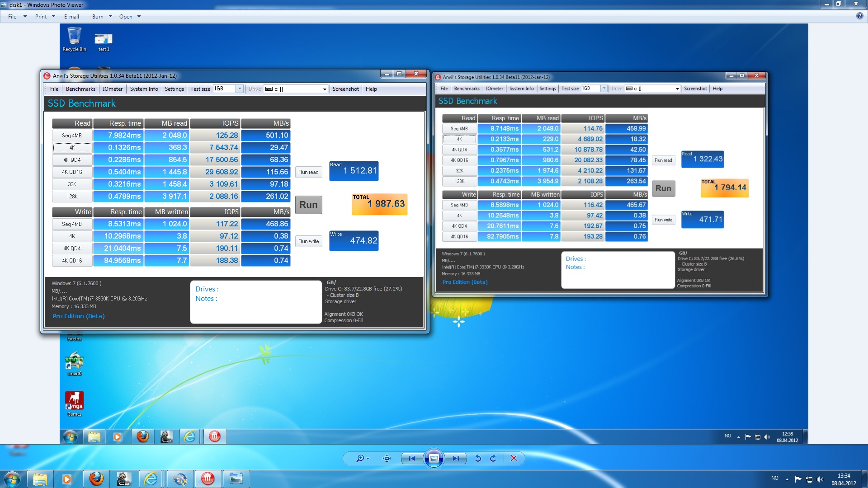868x488 pixels.
Task: Open Photo Viewer help question mark
Action: click(x=859, y=16)
